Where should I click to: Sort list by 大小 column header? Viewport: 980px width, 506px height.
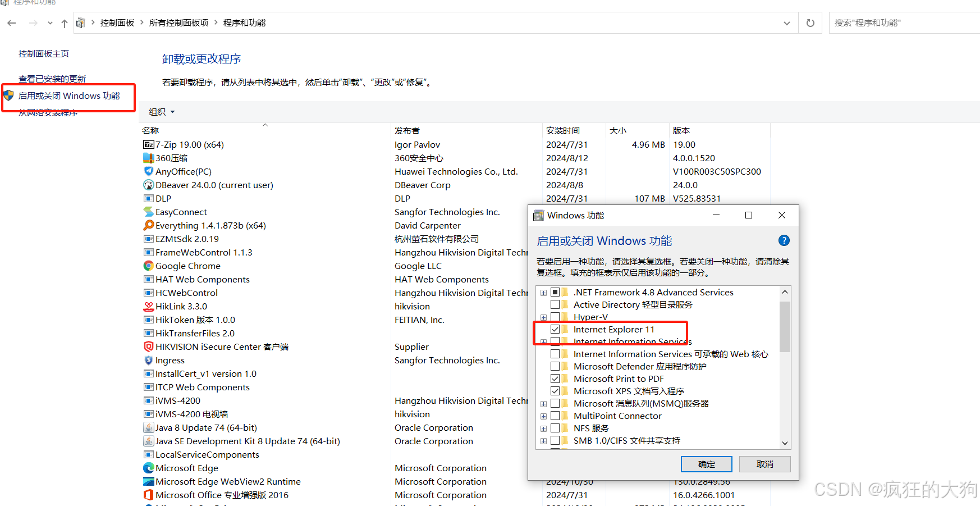pyautogui.click(x=638, y=130)
